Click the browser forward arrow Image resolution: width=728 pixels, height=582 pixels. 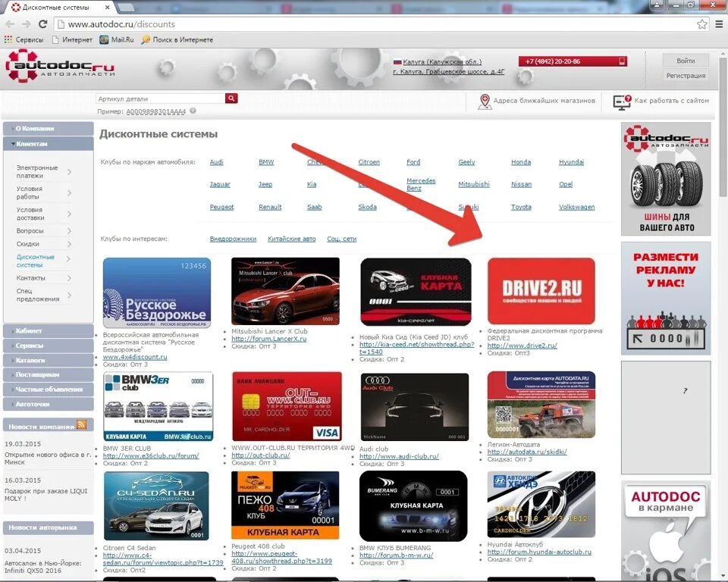point(26,24)
